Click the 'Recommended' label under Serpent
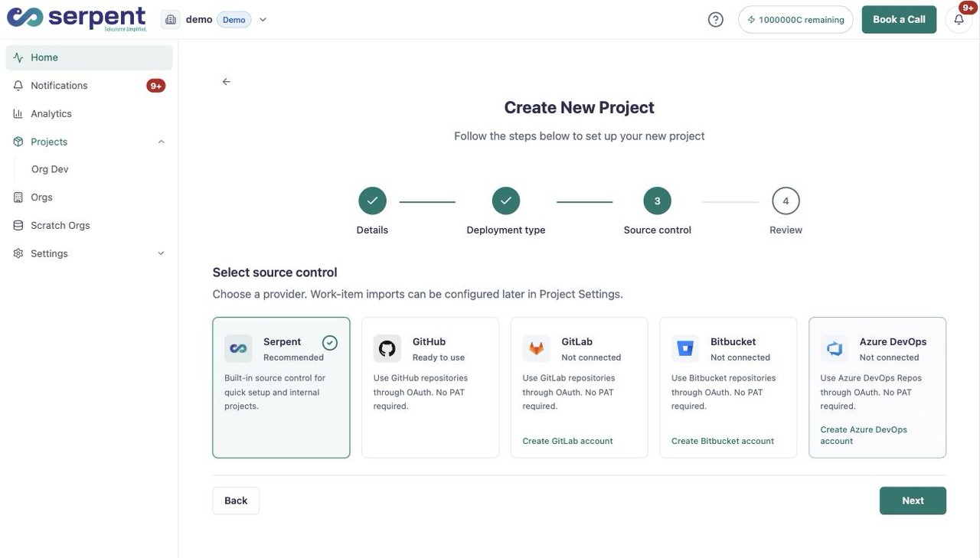Viewport: 980px width, 558px height. pos(293,357)
